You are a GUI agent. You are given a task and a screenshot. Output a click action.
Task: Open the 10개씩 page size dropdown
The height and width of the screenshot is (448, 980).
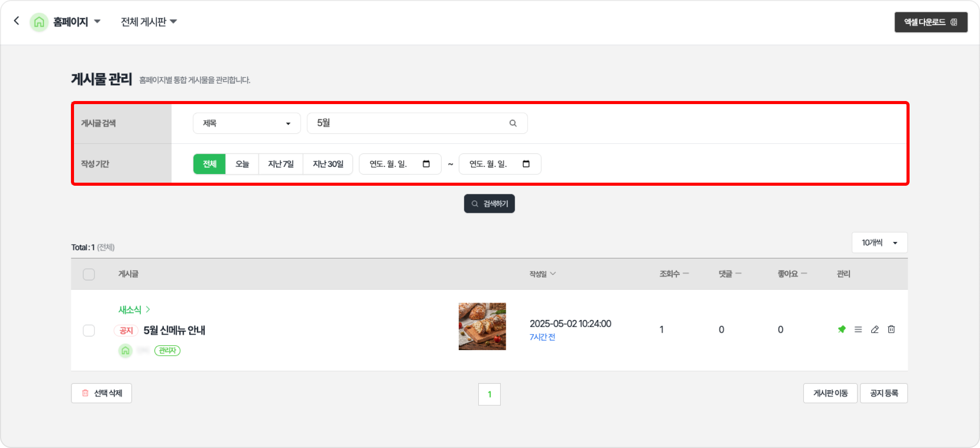pyautogui.click(x=879, y=243)
